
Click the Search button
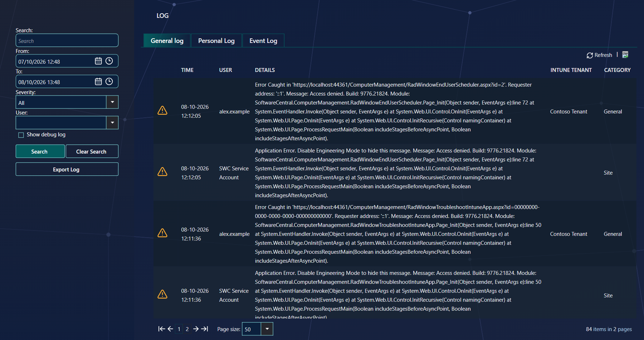[40, 151]
